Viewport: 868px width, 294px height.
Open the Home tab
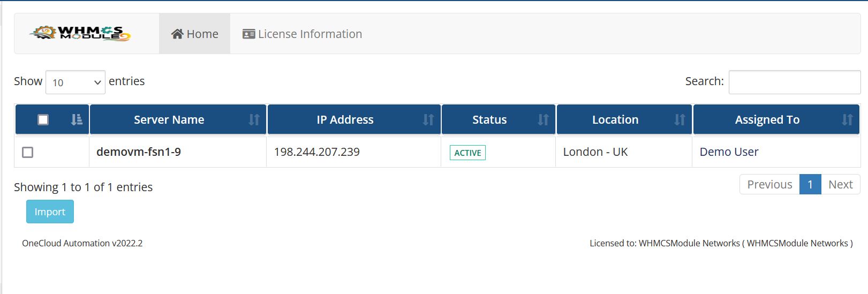(194, 34)
